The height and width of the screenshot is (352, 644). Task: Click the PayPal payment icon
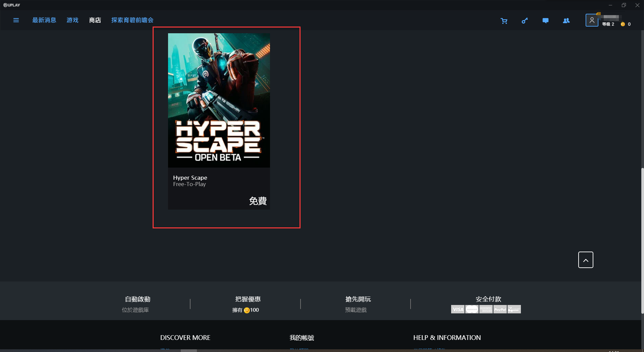point(500,309)
